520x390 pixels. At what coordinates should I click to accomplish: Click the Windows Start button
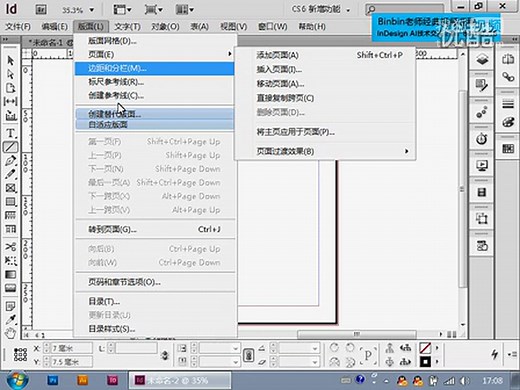(17, 380)
